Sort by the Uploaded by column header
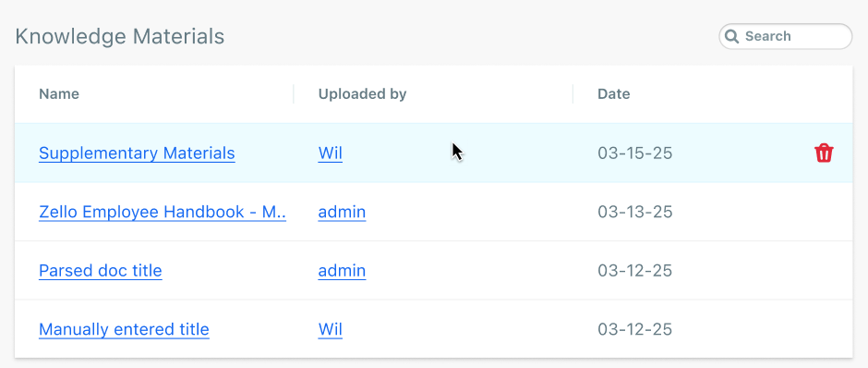Screen dimensions: 868x368 pyautogui.click(x=362, y=94)
